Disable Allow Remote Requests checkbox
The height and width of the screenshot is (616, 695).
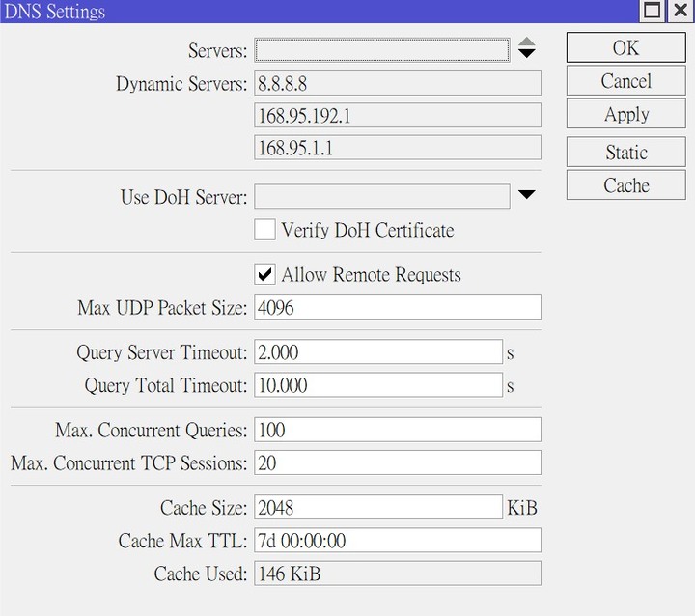click(264, 274)
